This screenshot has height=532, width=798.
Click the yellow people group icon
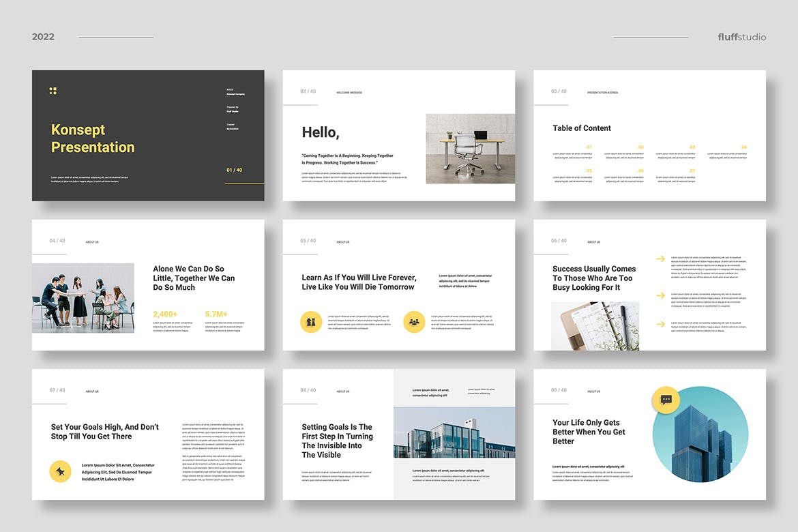pyautogui.click(x=414, y=322)
